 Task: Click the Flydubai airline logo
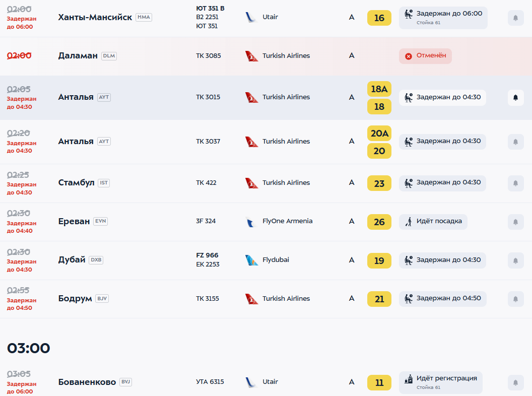pyautogui.click(x=252, y=260)
